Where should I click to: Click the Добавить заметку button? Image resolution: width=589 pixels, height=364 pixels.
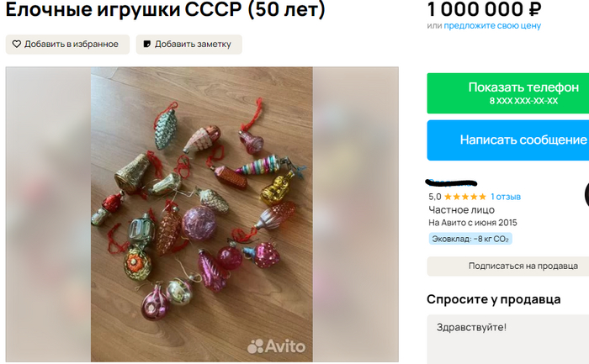pyautogui.click(x=189, y=45)
